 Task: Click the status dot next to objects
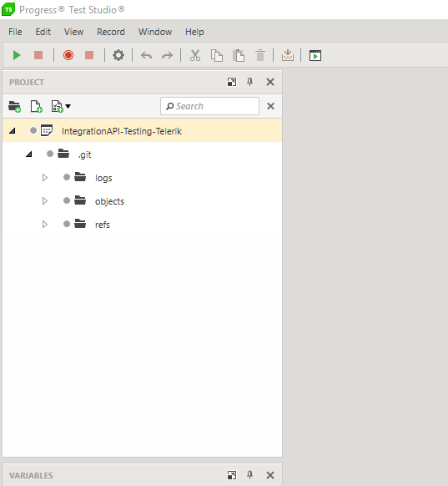(67, 200)
